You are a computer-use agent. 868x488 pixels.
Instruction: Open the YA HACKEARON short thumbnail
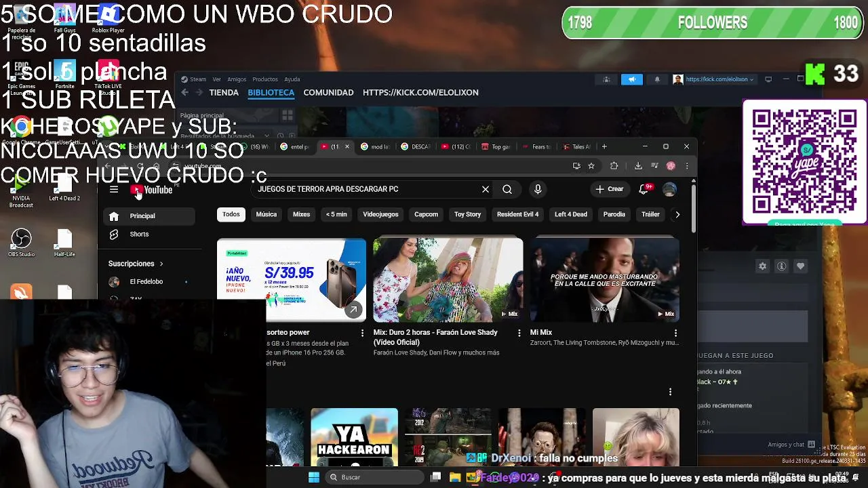pos(355,437)
